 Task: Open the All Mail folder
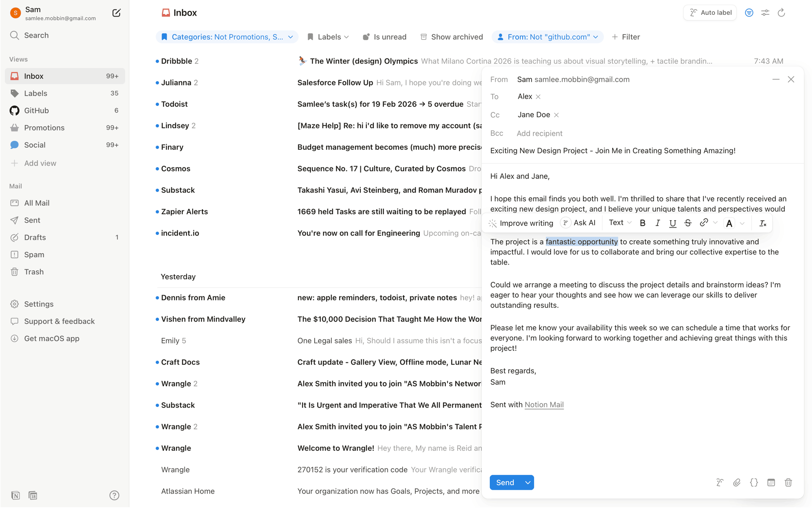(65, 203)
